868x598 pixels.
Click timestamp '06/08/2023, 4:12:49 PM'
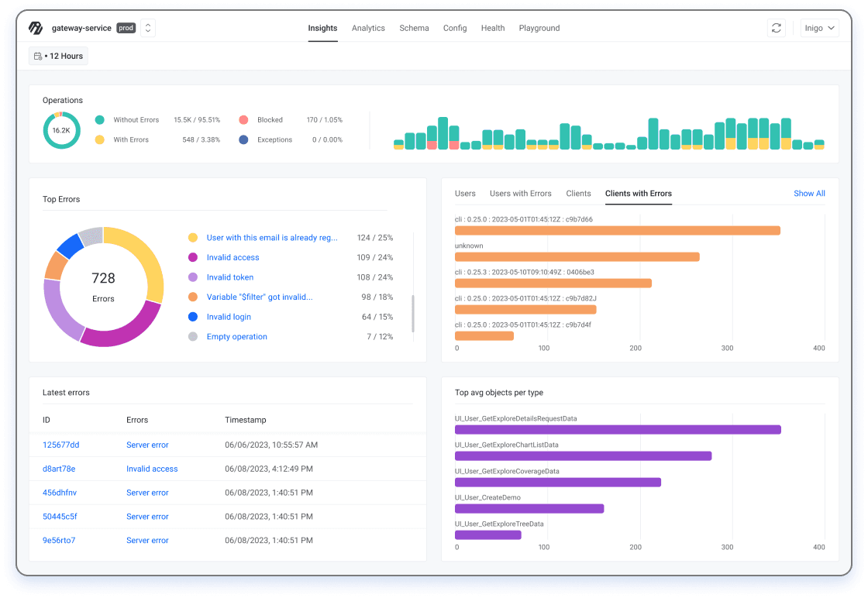(268, 469)
